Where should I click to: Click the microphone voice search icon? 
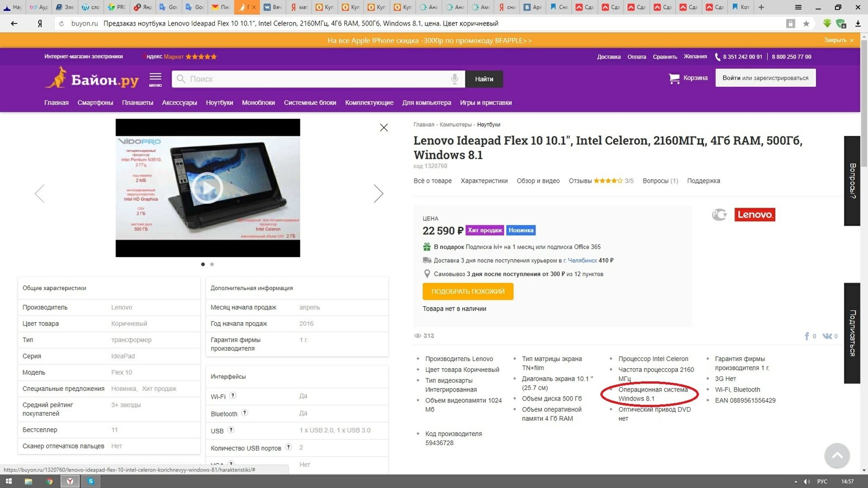(x=455, y=79)
